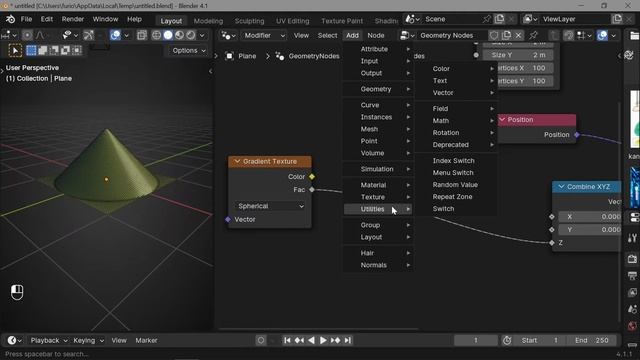Image resolution: width=640 pixels, height=360 pixels.
Task: Open the Math submenu under Utilities
Action: point(456,121)
